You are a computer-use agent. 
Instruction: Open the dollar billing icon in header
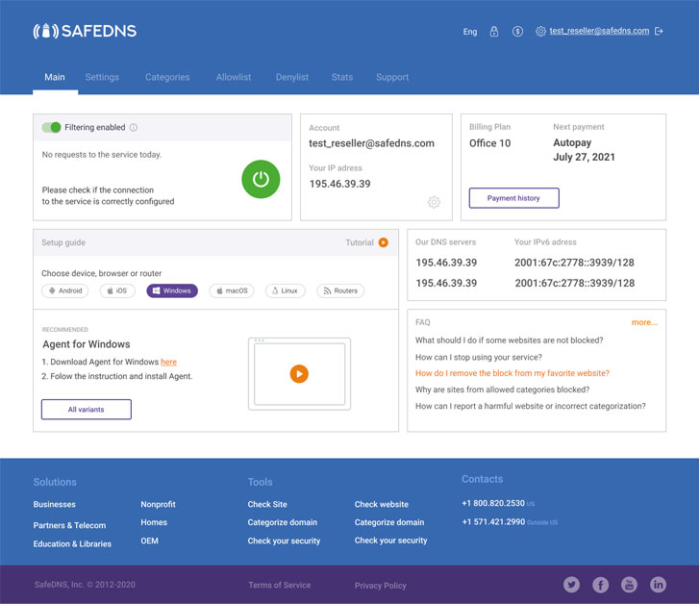coord(517,31)
